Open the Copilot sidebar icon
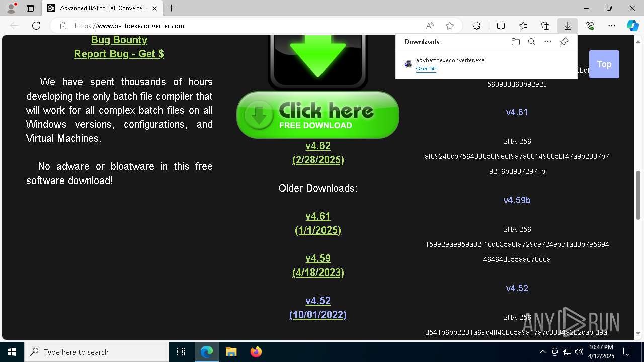Screen dimensions: 644x362 [632, 26]
